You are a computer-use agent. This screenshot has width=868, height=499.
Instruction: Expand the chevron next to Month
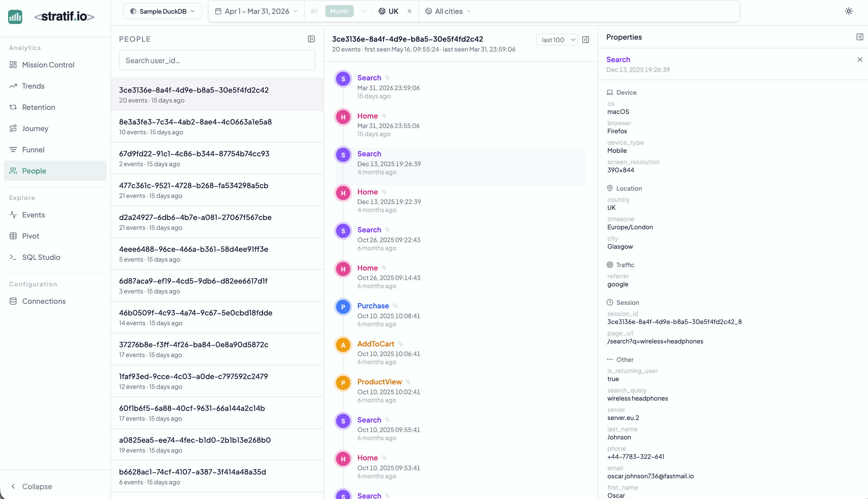pyautogui.click(x=364, y=11)
